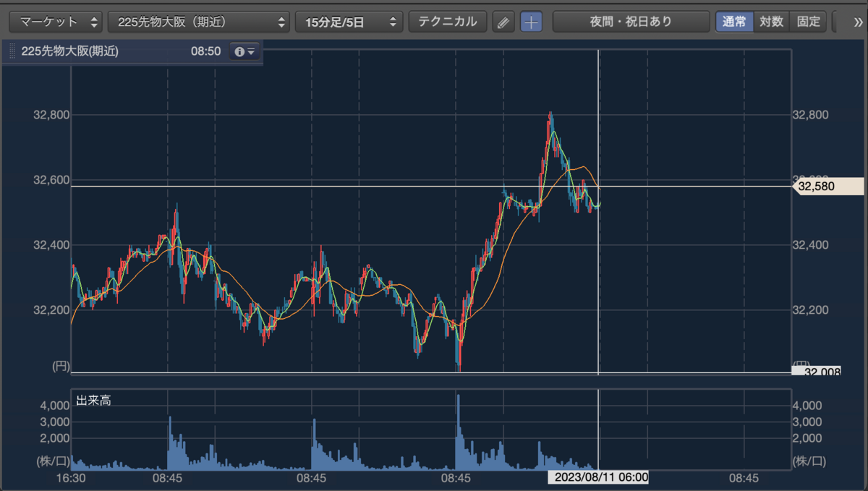Image resolution: width=868 pixels, height=491 pixels.
Task: Click the テクニカル button
Action: click(x=447, y=22)
